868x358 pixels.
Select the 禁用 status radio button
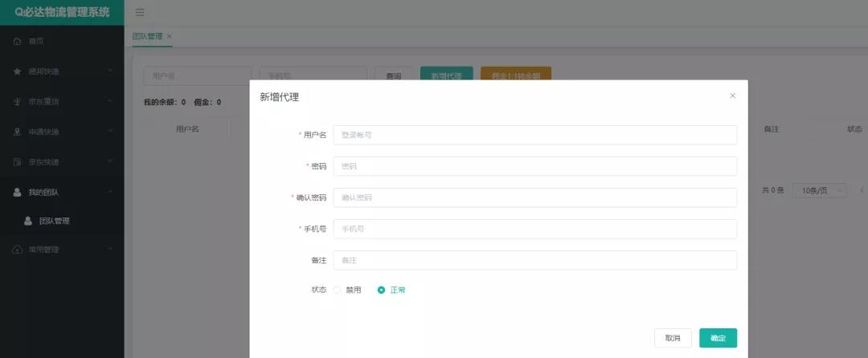[x=338, y=290]
